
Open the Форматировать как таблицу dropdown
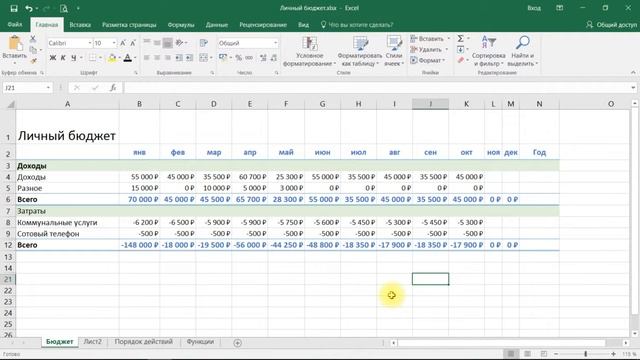click(360, 51)
